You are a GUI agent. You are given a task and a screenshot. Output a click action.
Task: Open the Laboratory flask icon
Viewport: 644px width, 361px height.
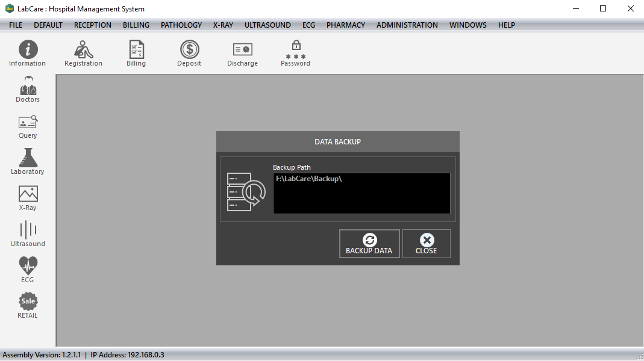tap(28, 162)
